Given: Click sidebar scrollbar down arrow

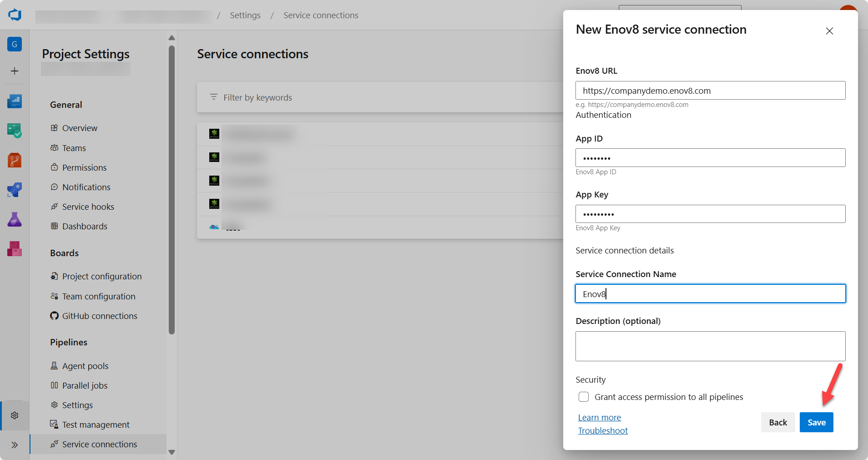Looking at the screenshot, I should coord(172,452).
